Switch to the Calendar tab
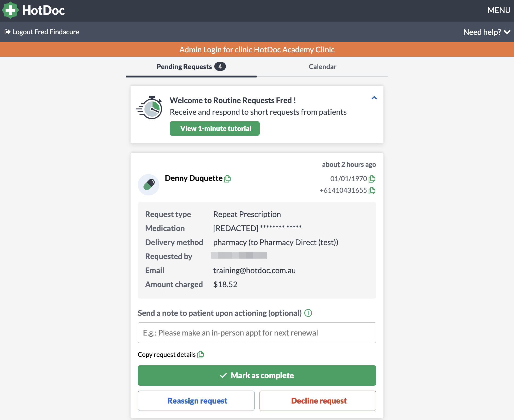 click(322, 67)
